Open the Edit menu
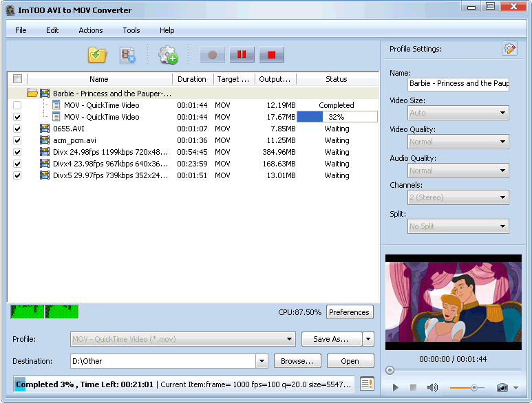Viewport: 532px width, 403px height. point(52,30)
